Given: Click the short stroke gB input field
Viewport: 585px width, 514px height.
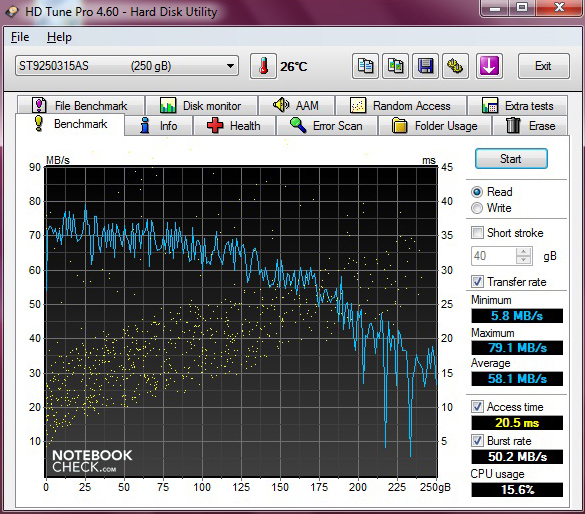Looking at the screenshot, I should click(494, 256).
